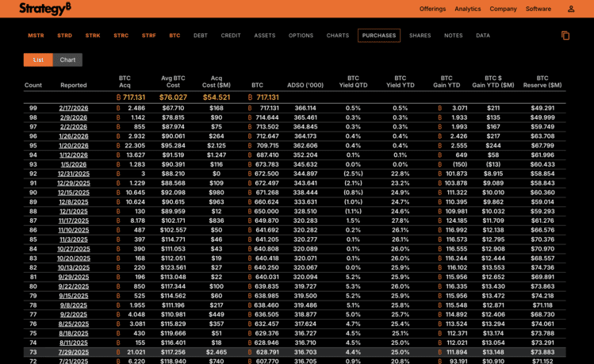
Task: Open the user account profile icon
Action: pos(571,9)
